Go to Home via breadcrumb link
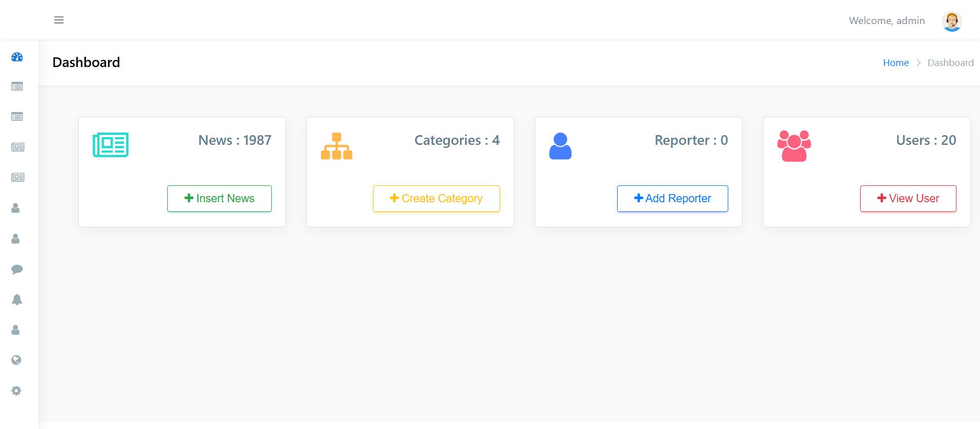Image resolution: width=980 pixels, height=429 pixels. click(x=896, y=62)
